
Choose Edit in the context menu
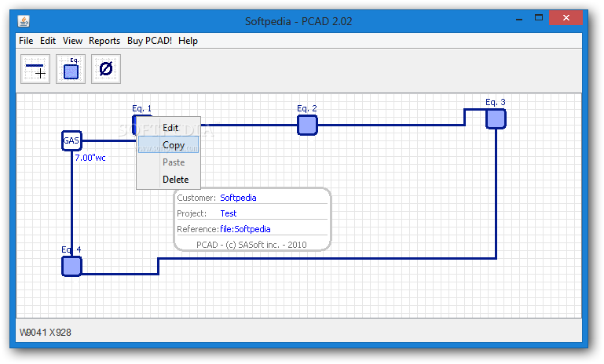click(x=168, y=127)
